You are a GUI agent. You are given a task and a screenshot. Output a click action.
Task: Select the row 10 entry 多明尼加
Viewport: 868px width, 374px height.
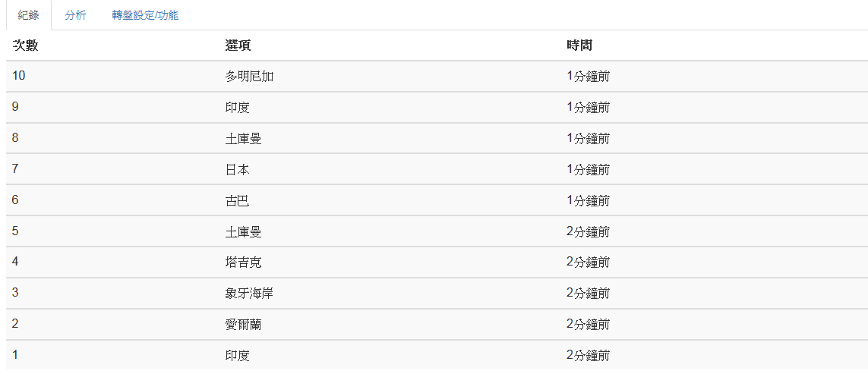click(x=250, y=77)
